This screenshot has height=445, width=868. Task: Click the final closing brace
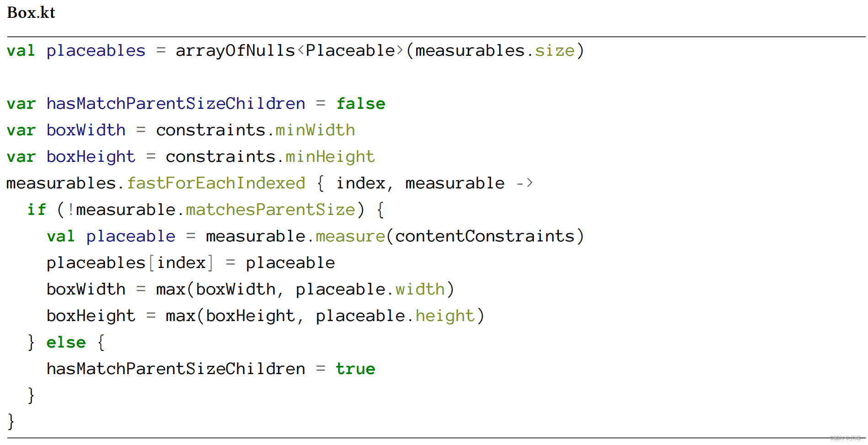(11, 421)
